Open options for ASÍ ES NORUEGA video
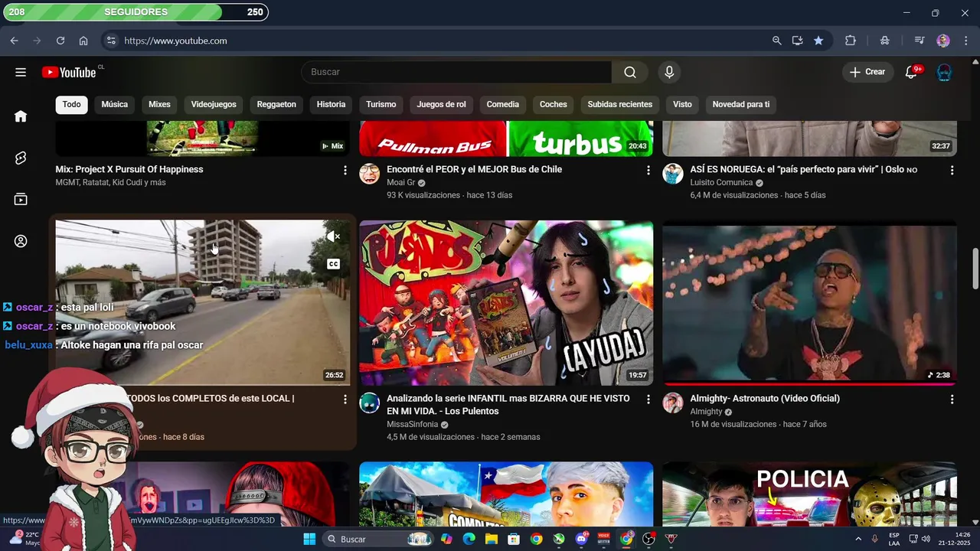The image size is (980, 551). pos(952,170)
